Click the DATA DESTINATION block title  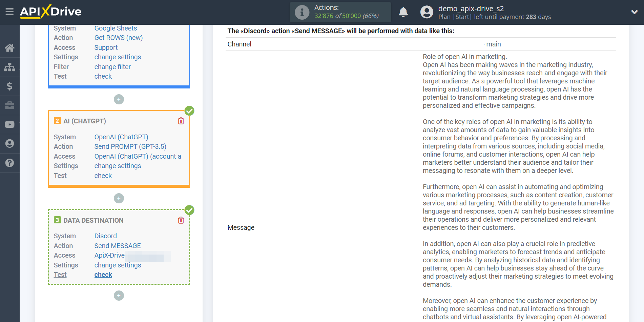click(94, 220)
